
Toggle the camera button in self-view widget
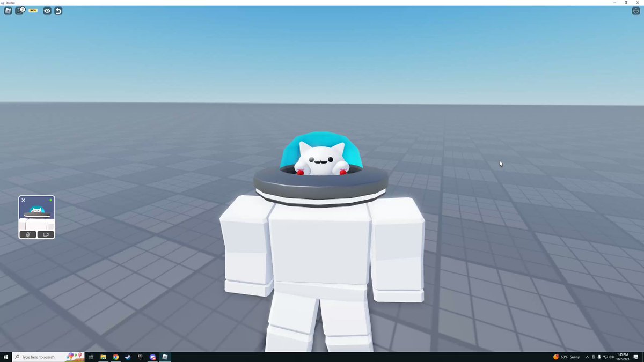coord(46,234)
